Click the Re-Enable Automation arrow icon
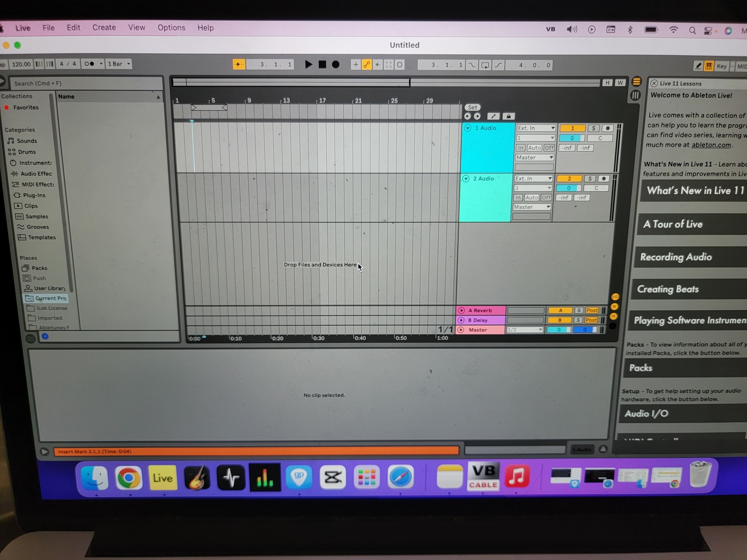Image resolution: width=747 pixels, height=560 pixels. click(378, 65)
